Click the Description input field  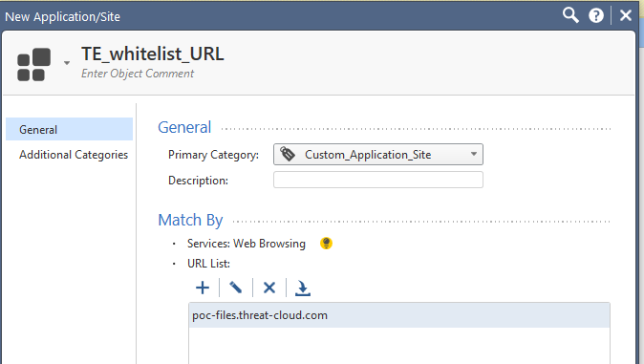[377, 180]
